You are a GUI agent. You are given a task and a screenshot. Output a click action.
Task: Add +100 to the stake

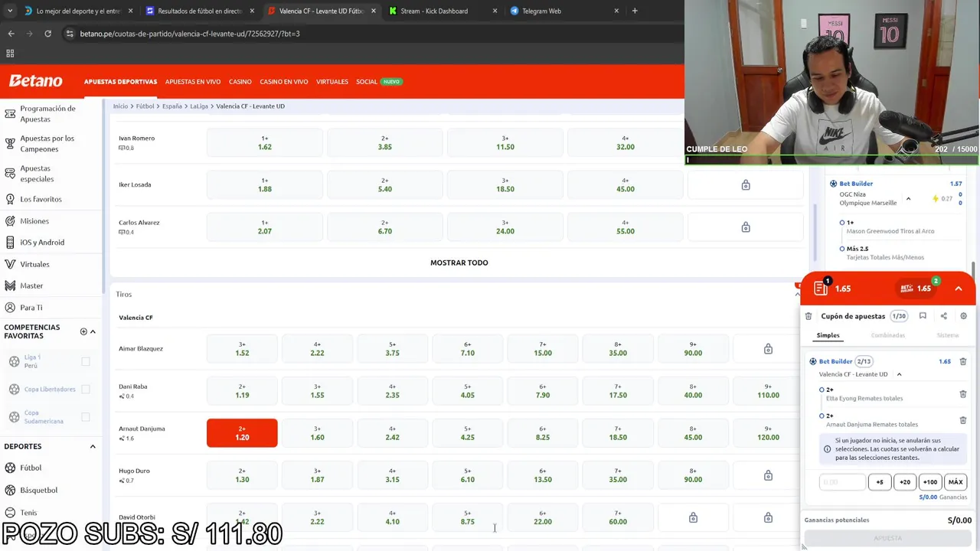[x=930, y=482]
